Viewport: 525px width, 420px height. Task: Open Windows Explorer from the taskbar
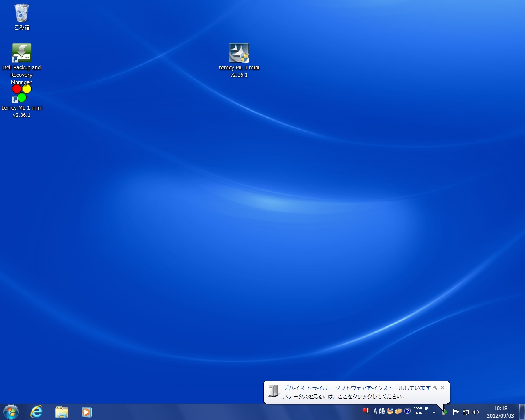click(62, 412)
